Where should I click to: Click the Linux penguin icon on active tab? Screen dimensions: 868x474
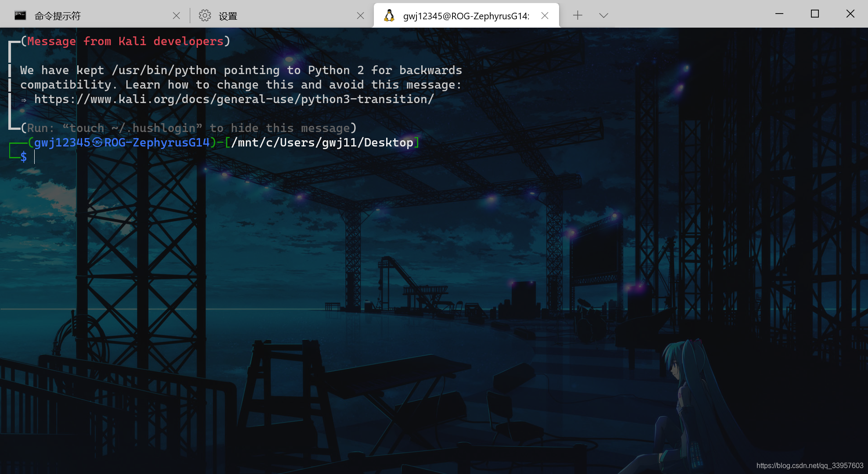(x=389, y=16)
